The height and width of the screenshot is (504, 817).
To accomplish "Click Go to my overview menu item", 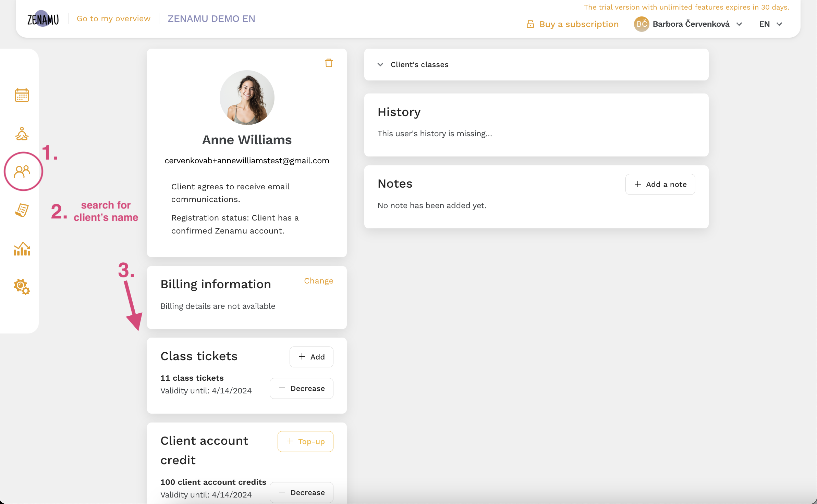I will pos(113,18).
